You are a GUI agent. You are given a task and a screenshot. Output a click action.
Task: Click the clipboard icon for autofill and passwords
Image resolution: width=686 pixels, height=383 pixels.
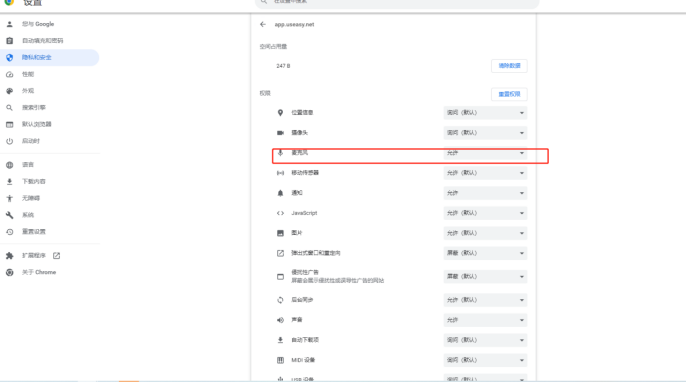(x=10, y=41)
